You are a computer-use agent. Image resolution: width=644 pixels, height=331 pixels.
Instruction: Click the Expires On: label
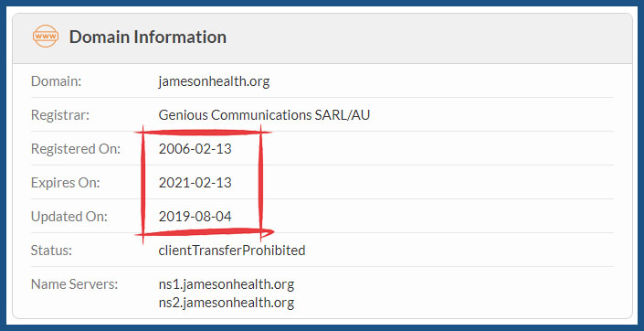[65, 183]
